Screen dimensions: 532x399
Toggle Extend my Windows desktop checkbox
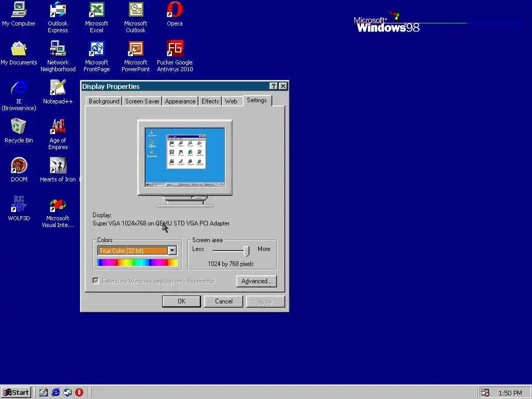(x=96, y=281)
